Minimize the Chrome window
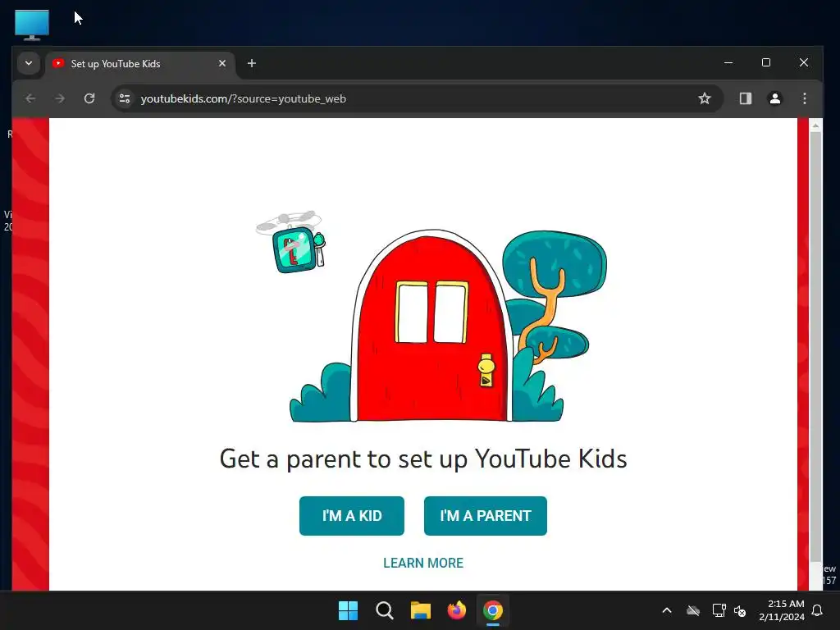 (x=728, y=62)
